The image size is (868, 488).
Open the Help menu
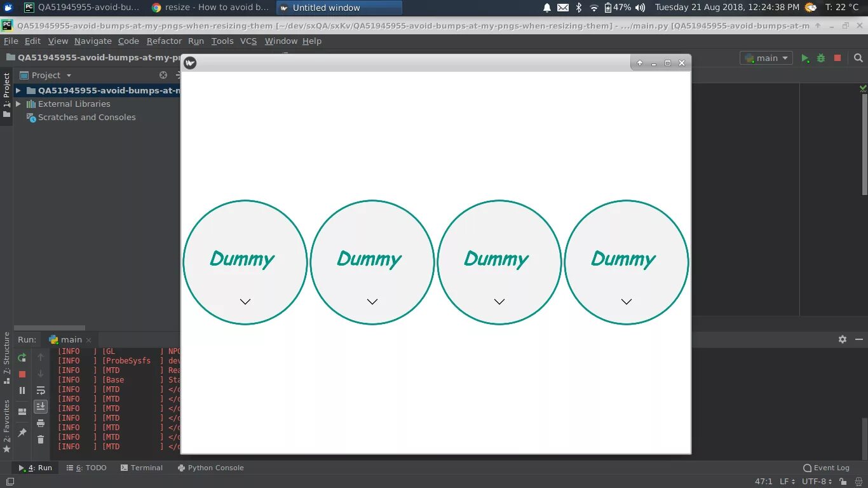click(x=312, y=41)
